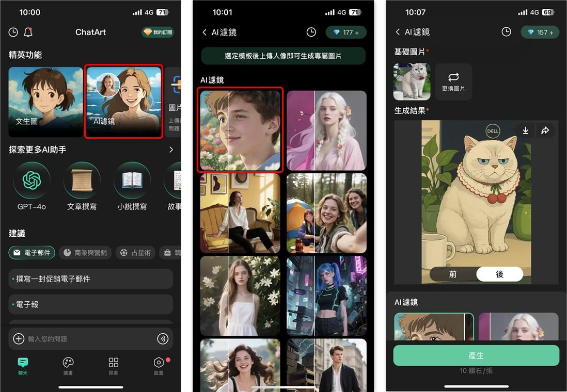The height and width of the screenshot is (392, 567).
Task: Select the pink-haired woman filter template
Action: (326, 130)
